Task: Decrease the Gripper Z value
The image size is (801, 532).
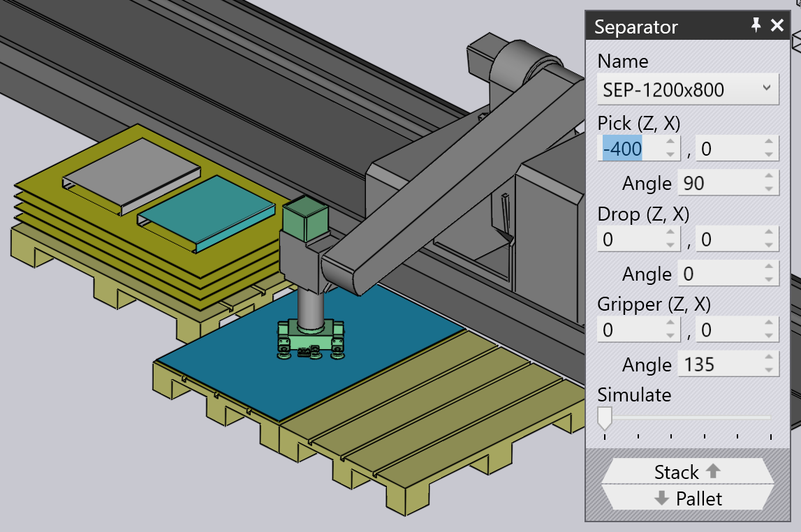Action: coord(670,336)
